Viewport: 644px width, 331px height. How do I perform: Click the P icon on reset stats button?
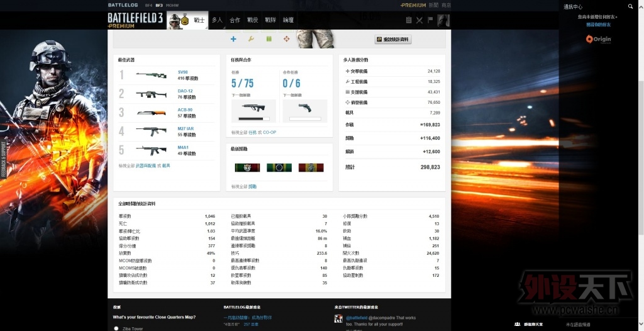tap(379, 40)
